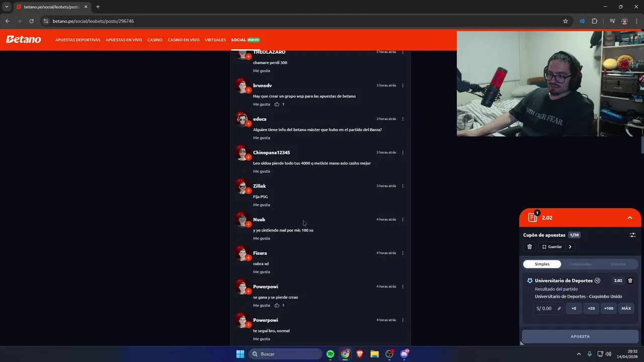
Task: Open the three-dot menu on Zillek's comment
Action: (403, 186)
